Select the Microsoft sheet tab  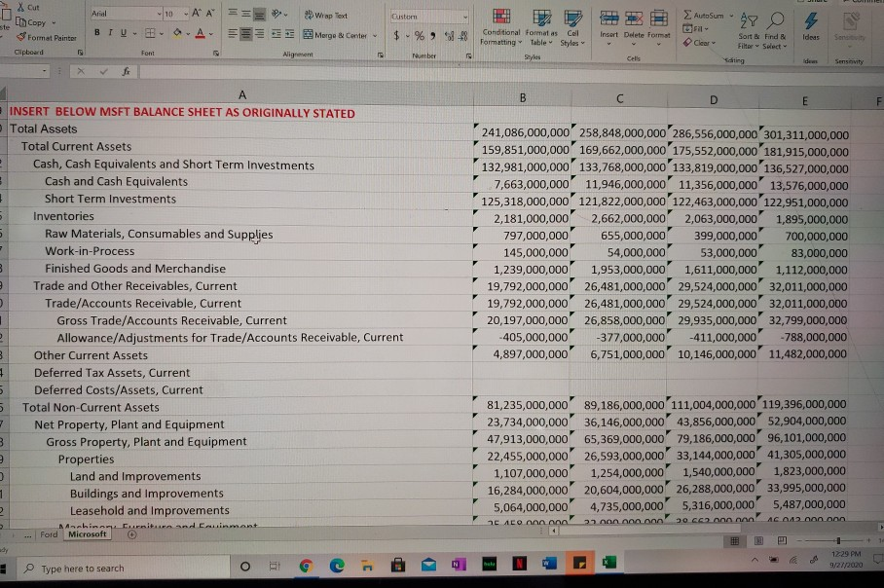click(x=88, y=534)
